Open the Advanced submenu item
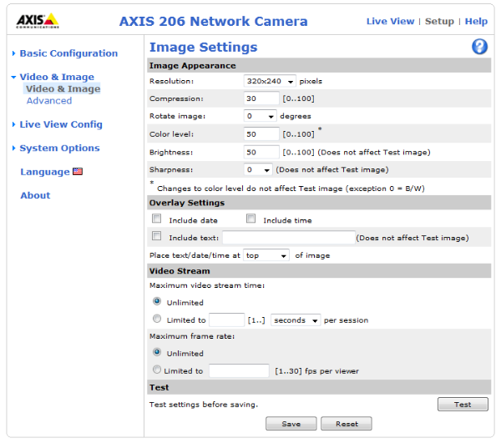The width and height of the screenshot is (501, 448). pyautogui.click(x=49, y=101)
